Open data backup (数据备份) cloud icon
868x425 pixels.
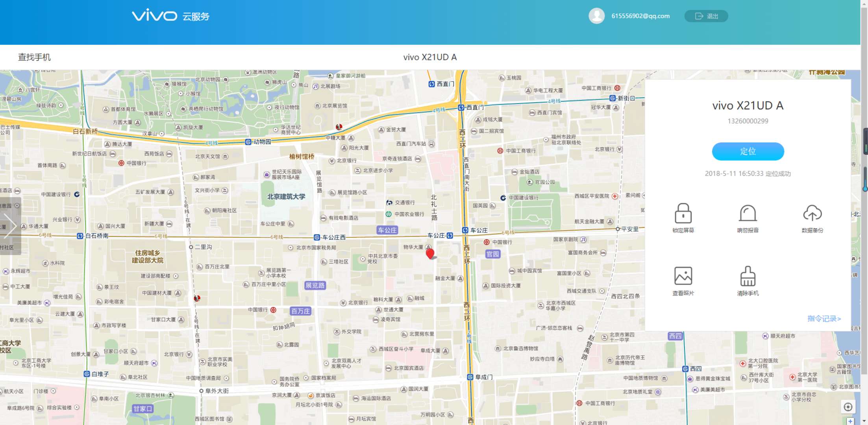[x=812, y=214]
